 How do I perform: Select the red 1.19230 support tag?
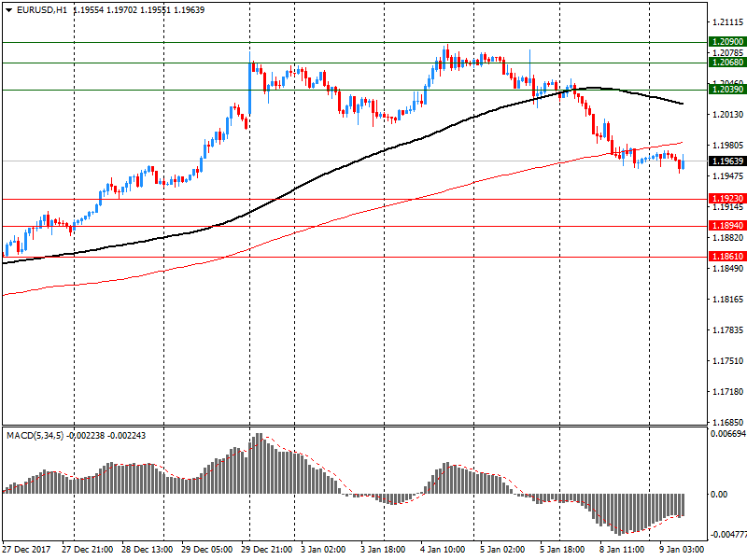pyautogui.click(x=726, y=199)
